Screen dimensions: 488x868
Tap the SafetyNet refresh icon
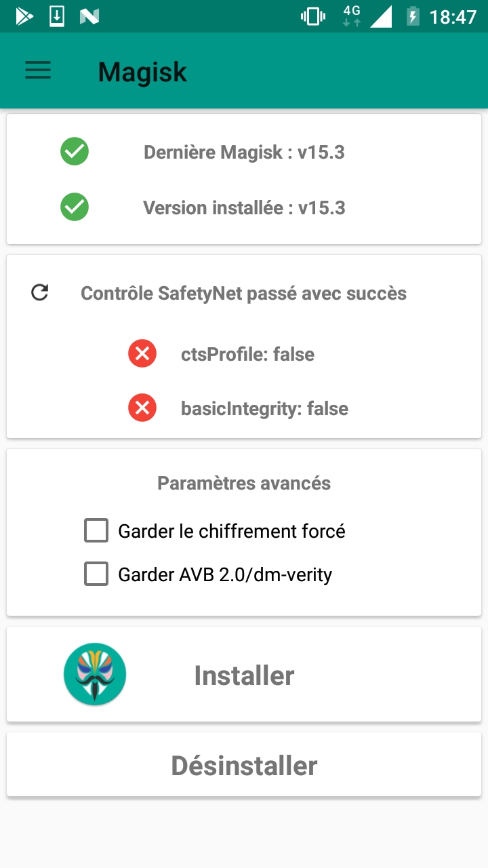click(x=40, y=293)
